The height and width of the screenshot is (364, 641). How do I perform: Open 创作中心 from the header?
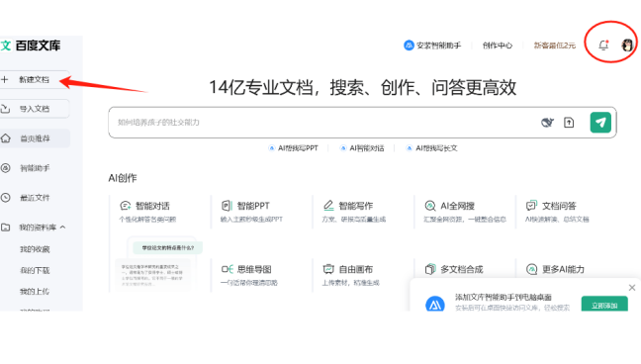(x=498, y=45)
